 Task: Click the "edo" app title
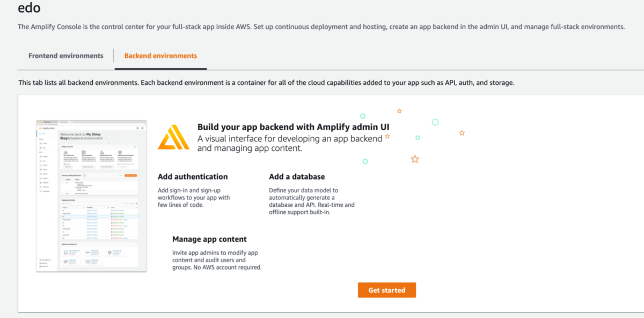click(x=29, y=8)
